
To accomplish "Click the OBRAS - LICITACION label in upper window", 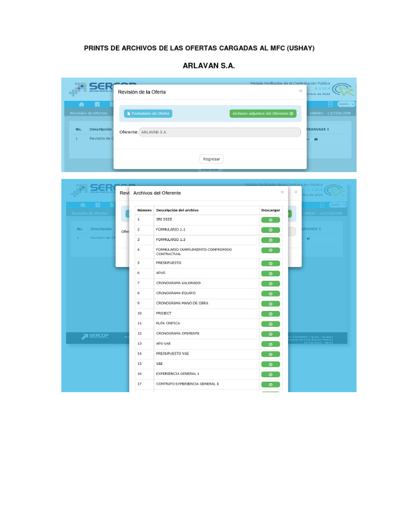I will click(330, 113).
